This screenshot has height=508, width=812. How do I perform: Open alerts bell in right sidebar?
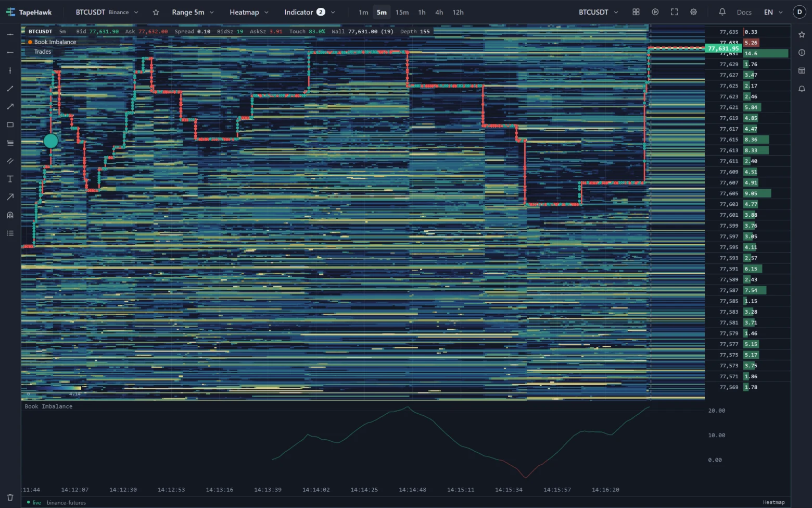coord(802,89)
